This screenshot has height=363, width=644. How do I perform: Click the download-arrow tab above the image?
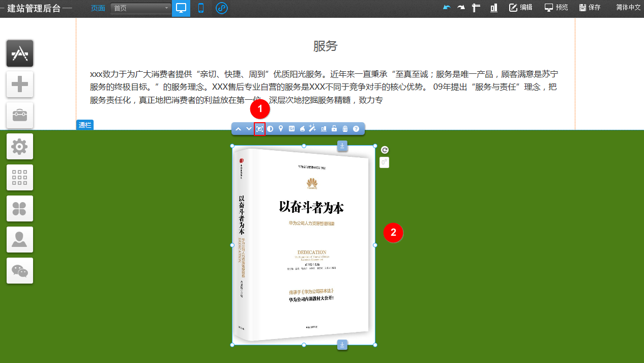[342, 146]
